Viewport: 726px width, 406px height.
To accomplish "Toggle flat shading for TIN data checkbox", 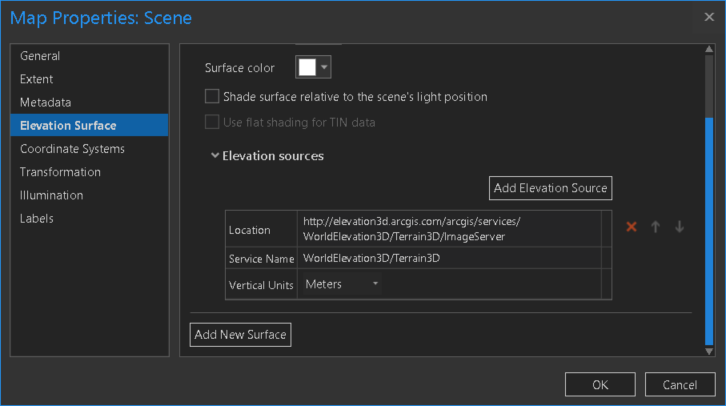I will pos(212,122).
